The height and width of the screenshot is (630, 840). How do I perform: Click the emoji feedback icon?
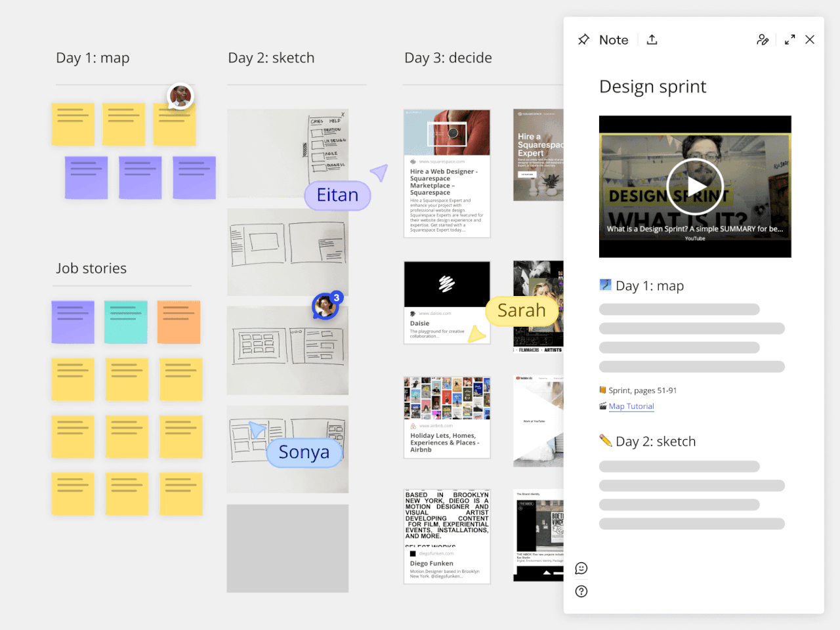tap(581, 568)
